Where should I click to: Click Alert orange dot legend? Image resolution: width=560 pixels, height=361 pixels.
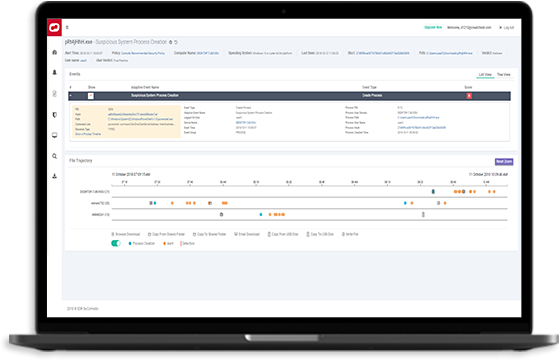[168, 244]
